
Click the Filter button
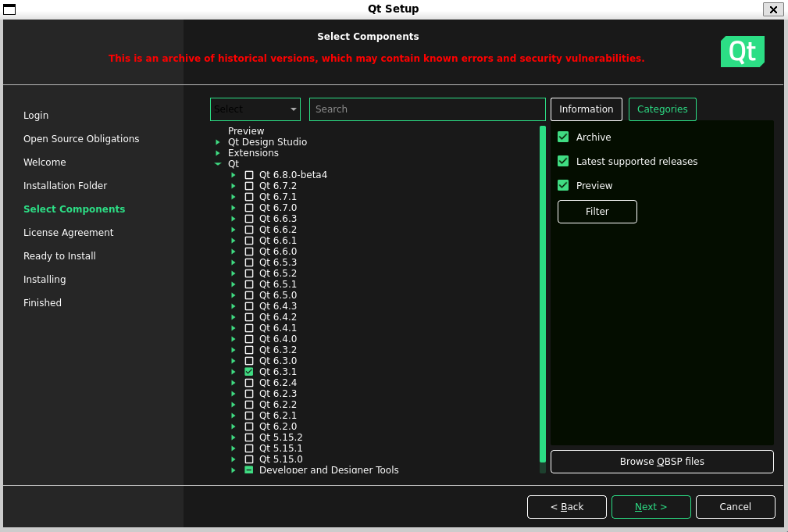[x=597, y=212]
